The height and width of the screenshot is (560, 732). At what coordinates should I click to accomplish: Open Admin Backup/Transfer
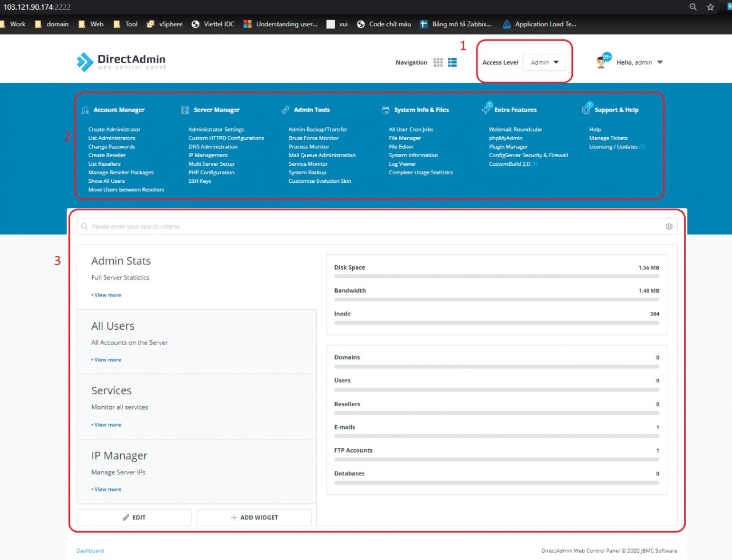pyautogui.click(x=318, y=130)
